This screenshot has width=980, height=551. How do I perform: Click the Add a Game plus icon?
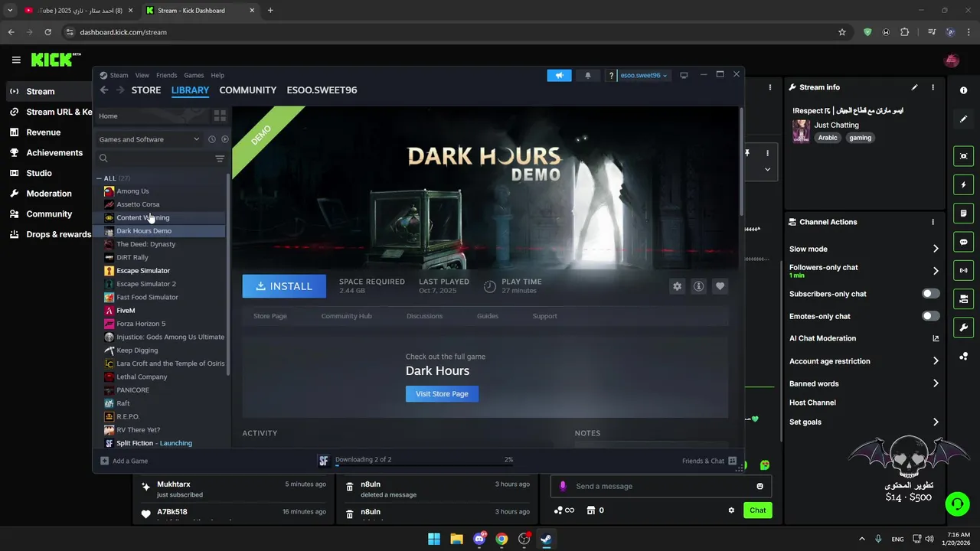coord(105,461)
